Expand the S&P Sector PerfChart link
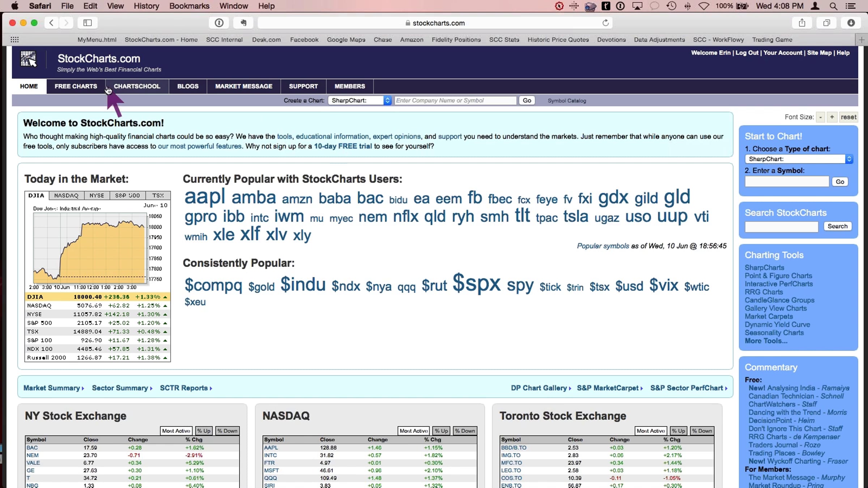This screenshot has width=868, height=488. pos(689,388)
